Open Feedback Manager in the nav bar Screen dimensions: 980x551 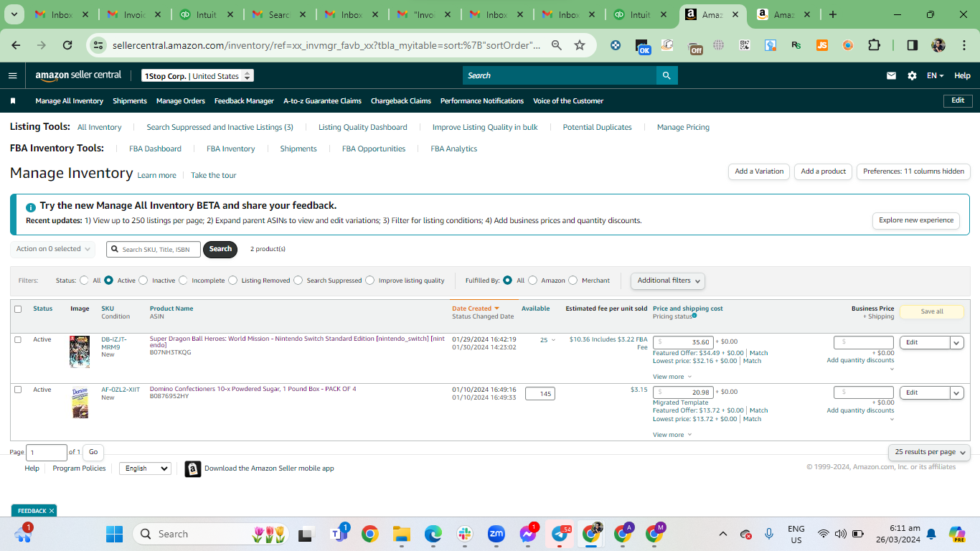(x=244, y=101)
